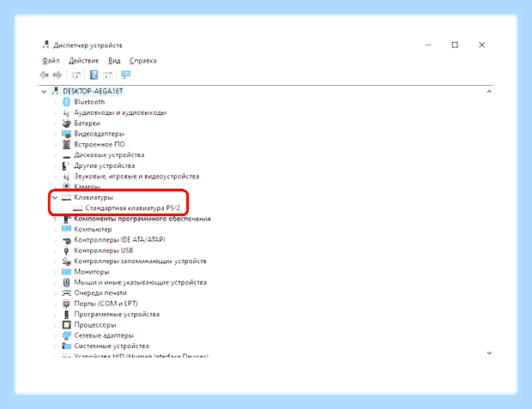Click the blue Help question-mark toolbar icon
532x409 pixels.
pos(94,75)
